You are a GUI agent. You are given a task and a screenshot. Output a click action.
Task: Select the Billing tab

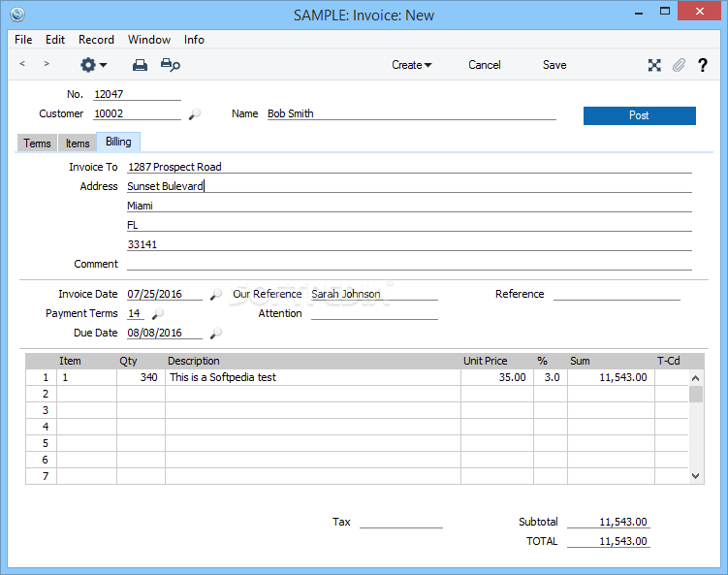point(118,142)
